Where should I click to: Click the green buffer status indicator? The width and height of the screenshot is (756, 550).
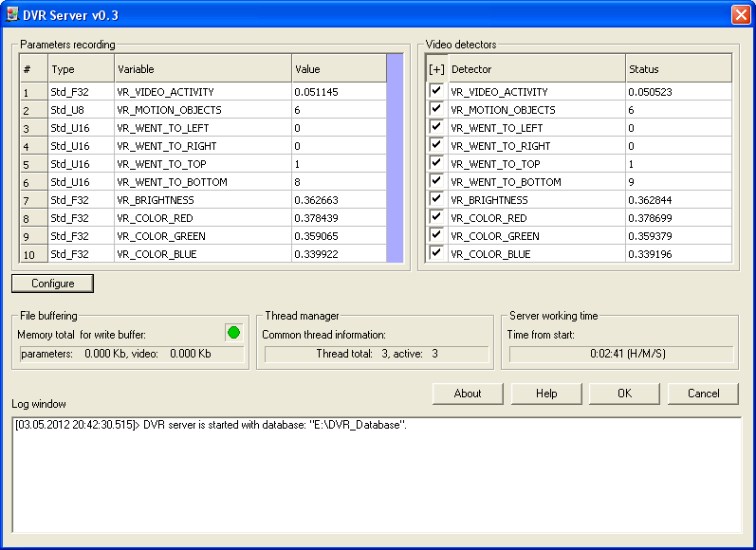click(233, 333)
